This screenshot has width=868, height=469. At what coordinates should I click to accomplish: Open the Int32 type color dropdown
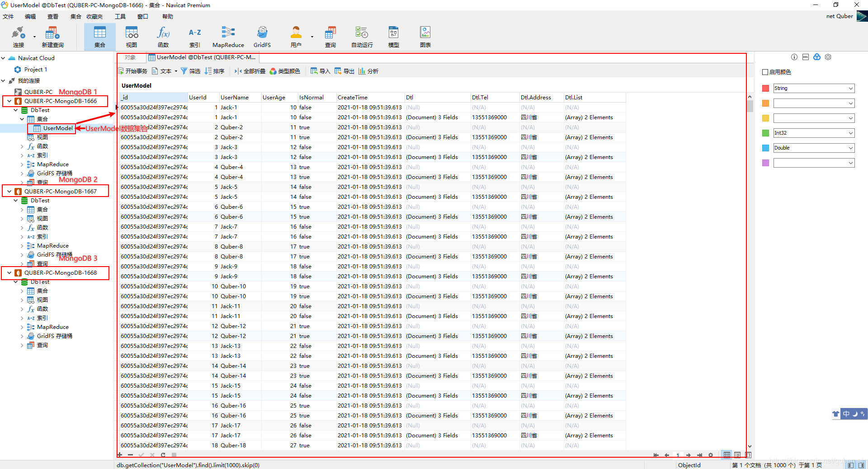pos(814,133)
